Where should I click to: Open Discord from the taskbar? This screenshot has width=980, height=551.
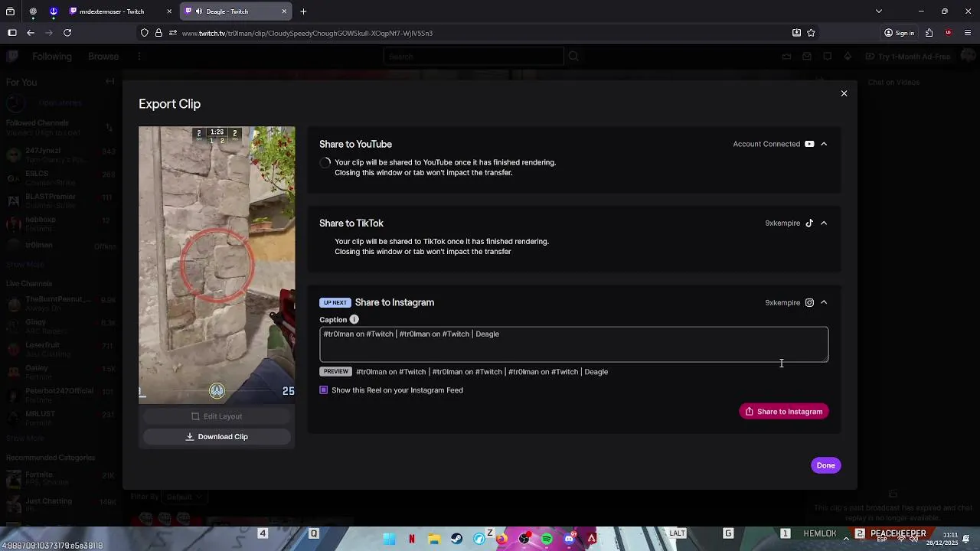(x=569, y=539)
